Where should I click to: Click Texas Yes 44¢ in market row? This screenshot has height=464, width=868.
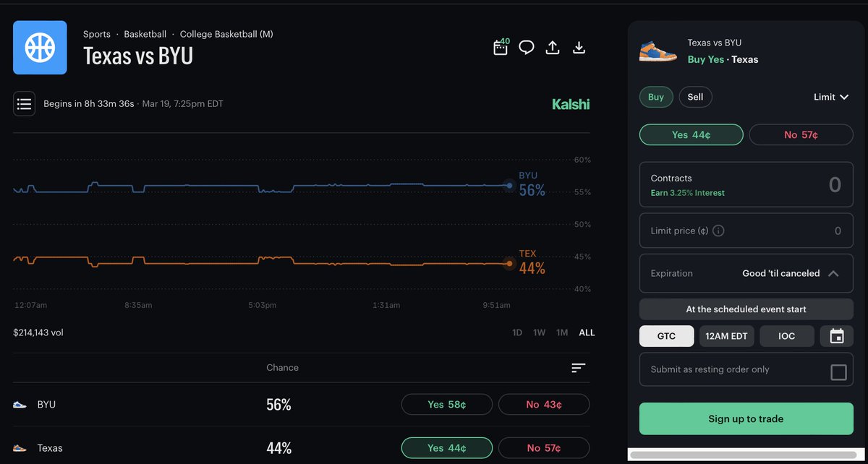(447, 448)
